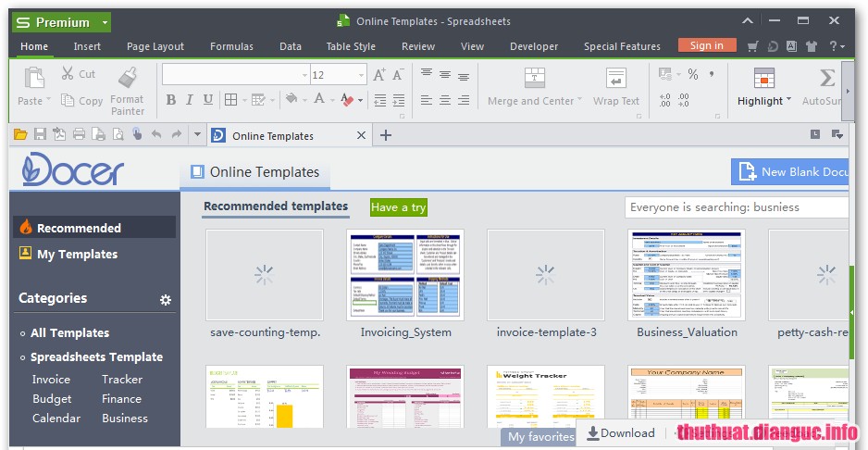868x450 pixels.
Task: Expand Merge and Center options
Action: (x=580, y=100)
